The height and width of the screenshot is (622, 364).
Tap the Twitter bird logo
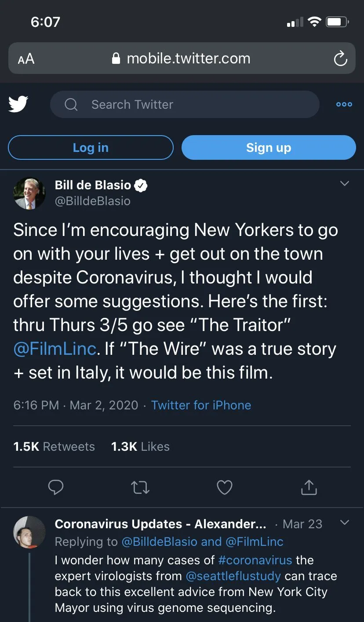tap(18, 104)
